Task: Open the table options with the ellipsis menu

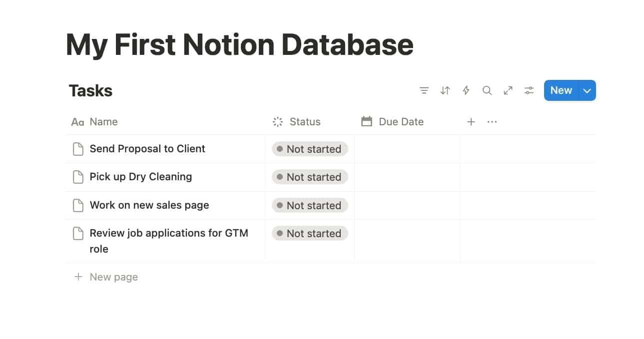Action: [492, 121]
